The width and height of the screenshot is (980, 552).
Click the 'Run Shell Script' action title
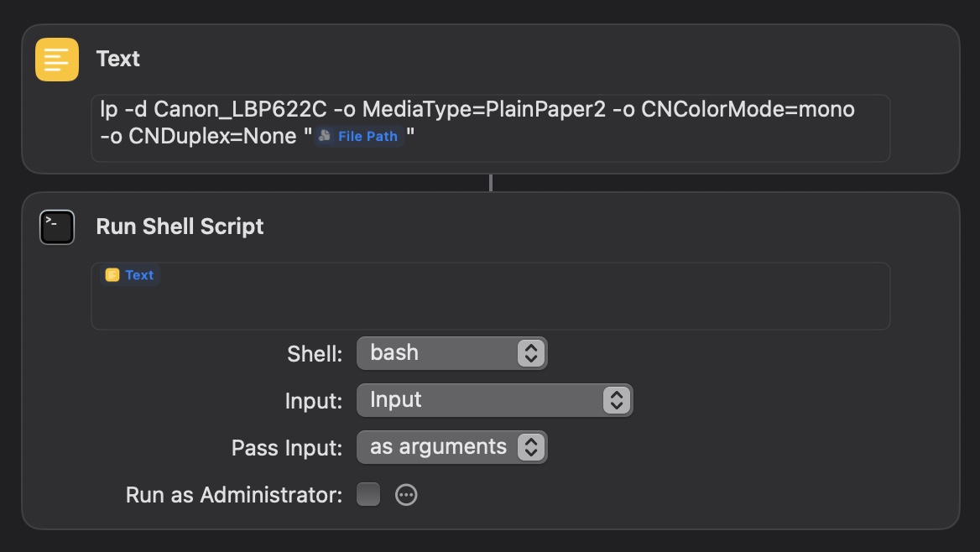pos(180,227)
